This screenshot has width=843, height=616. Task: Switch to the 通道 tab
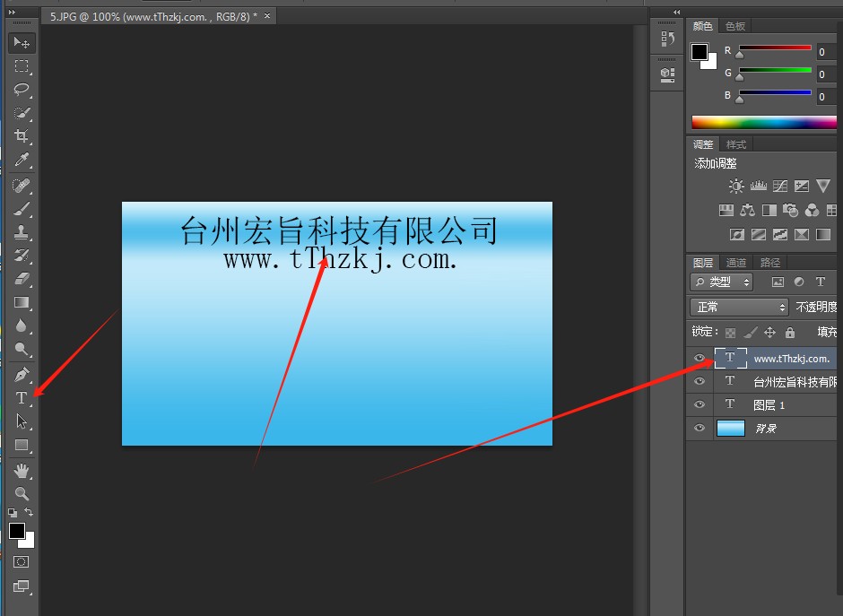pyautogui.click(x=736, y=263)
